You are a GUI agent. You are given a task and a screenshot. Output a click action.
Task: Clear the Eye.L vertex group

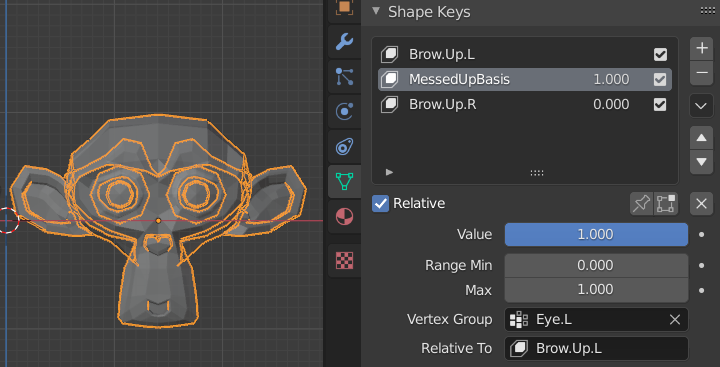(675, 320)
